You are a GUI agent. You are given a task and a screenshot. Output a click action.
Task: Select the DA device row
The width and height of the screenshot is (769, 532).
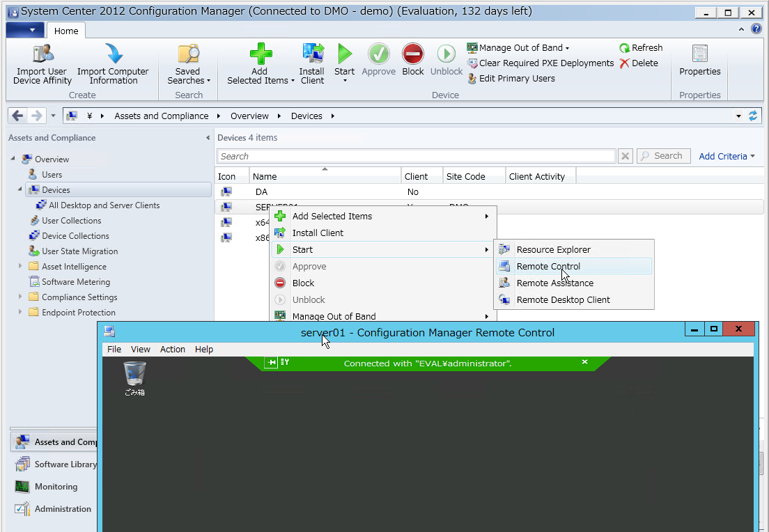click(489, 191)
